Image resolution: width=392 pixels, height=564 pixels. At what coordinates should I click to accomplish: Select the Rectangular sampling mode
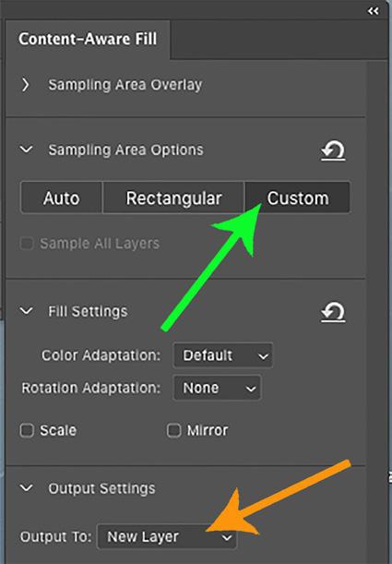173,198
